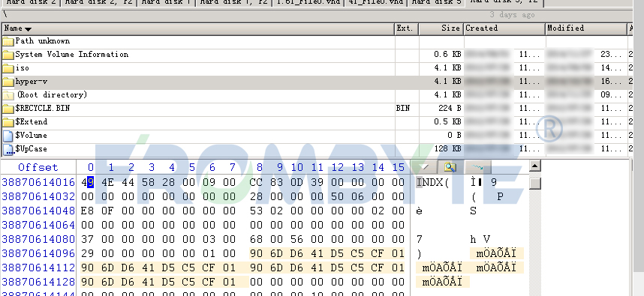
Task: Click the Modified column header
Action: coord(586,28)
